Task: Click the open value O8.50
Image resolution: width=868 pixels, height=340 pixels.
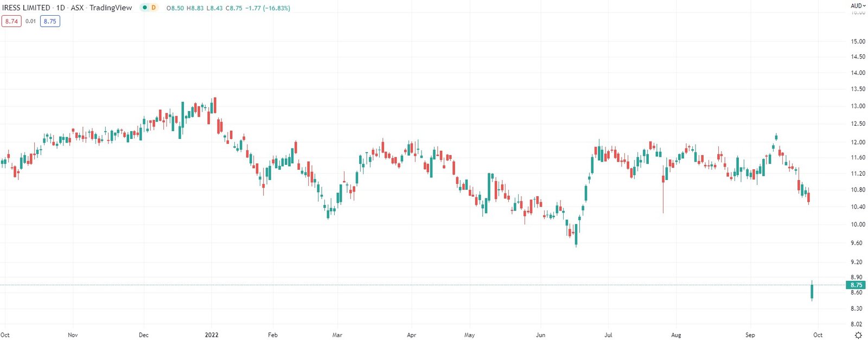Action: pyautogui.click(x=175, y=8)
